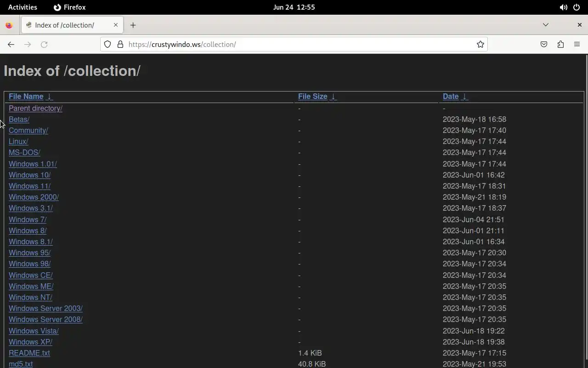Click the date 2023-Jun-04 21:51
This screenshot has height=368, width=588.
tap(474, 219)
